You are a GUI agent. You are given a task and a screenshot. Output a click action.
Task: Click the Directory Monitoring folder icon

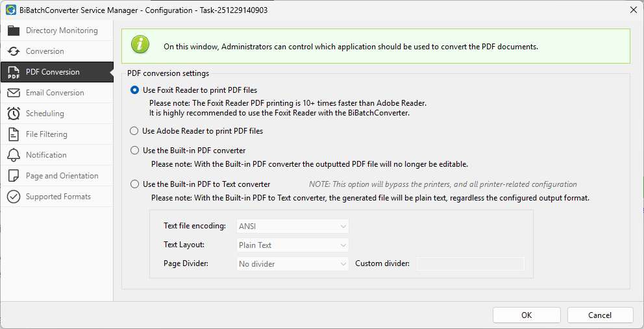click(x=14, y=30)
